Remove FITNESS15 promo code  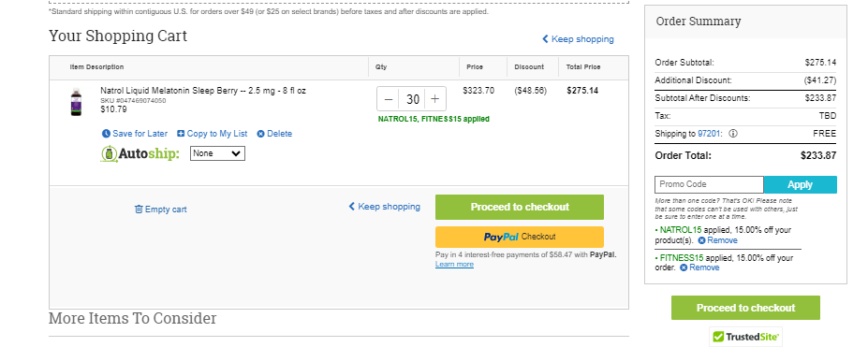699,267
